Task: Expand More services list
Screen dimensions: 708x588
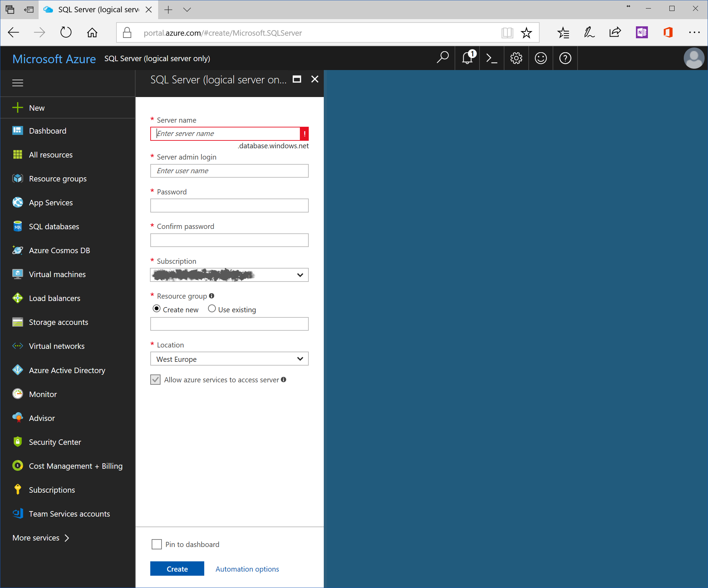Action: [36, 537]
